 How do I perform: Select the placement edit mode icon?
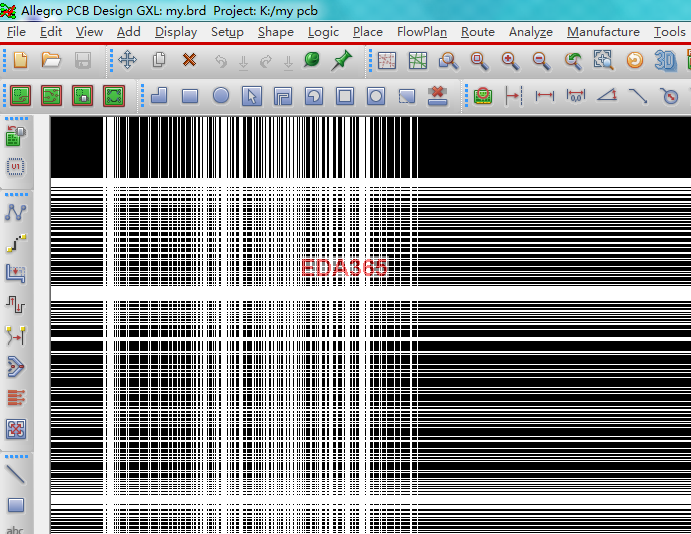point(83,96)
